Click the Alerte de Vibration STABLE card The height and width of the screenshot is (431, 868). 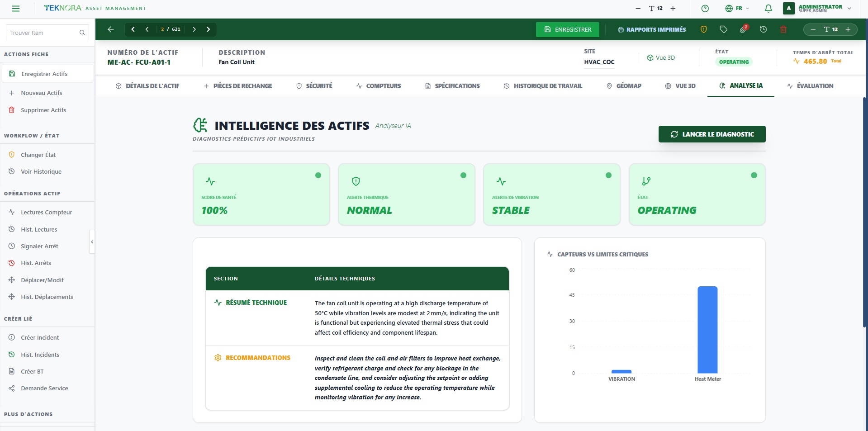(x=552, y=194)
